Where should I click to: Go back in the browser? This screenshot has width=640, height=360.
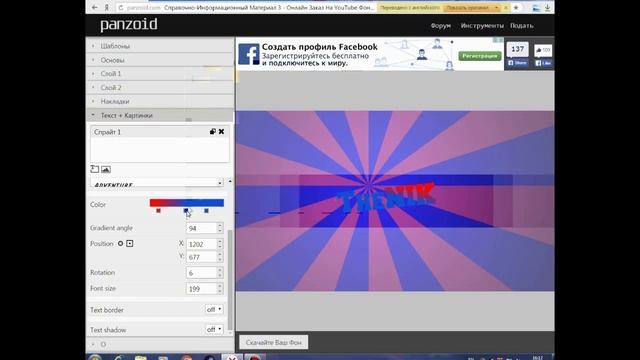point(95,7)
